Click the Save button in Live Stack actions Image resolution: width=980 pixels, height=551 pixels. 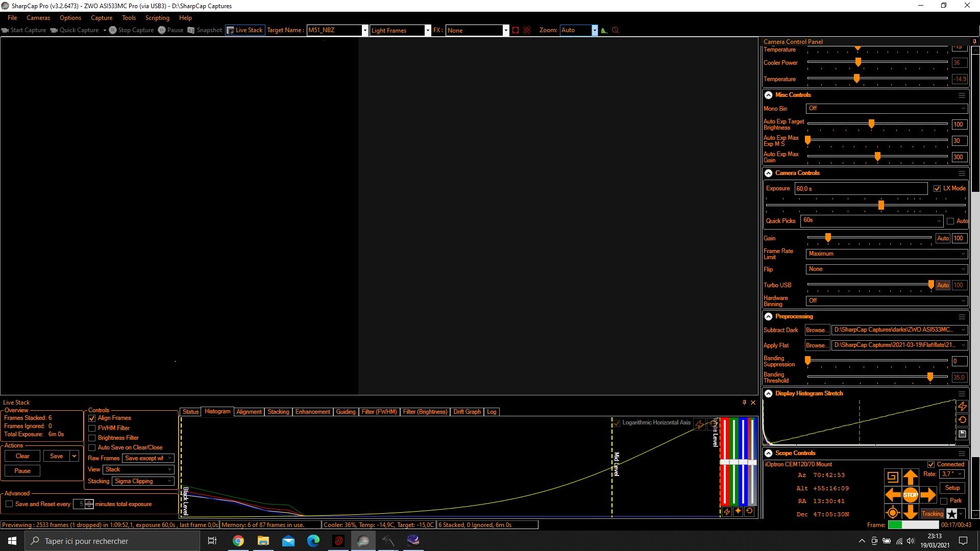coord(57,456)
